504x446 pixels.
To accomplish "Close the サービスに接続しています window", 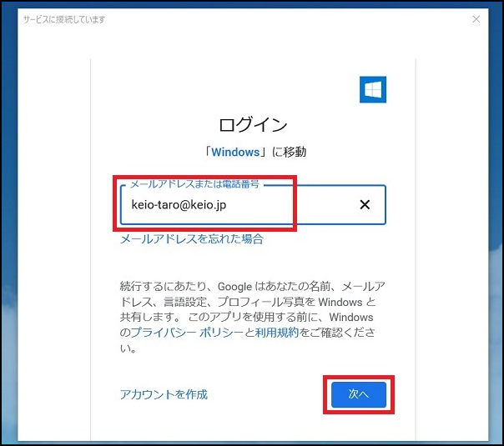I will point(476,19).
